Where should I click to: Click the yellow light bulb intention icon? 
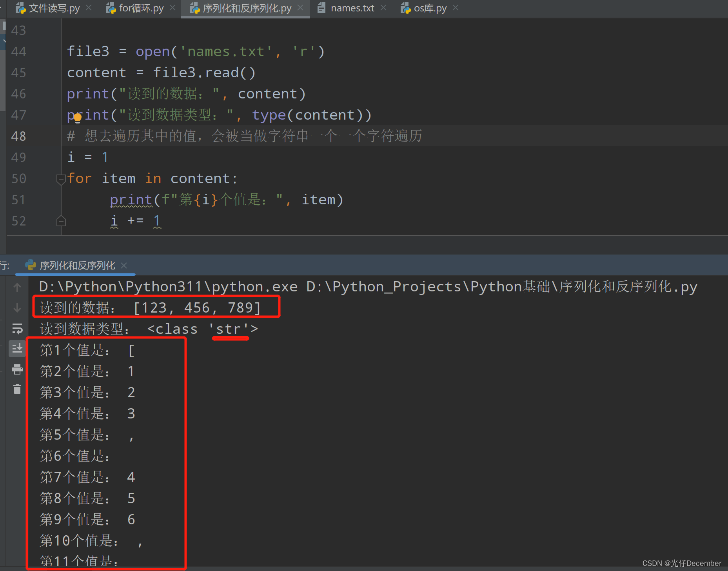[x=78, y=118]
